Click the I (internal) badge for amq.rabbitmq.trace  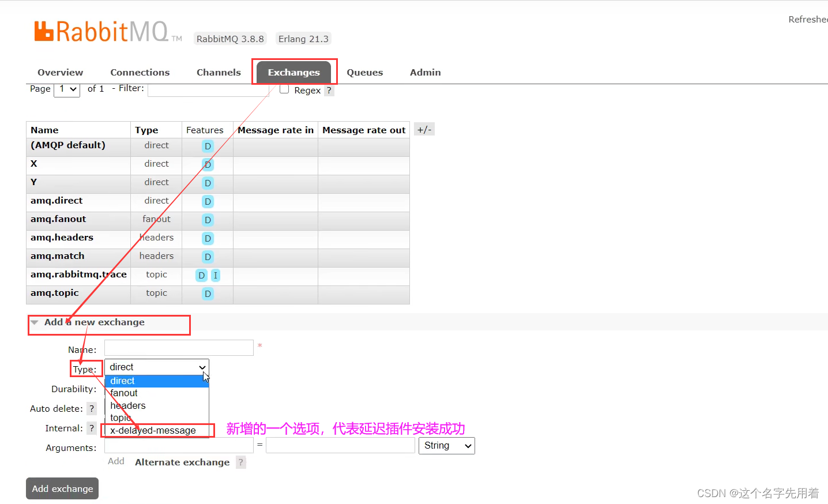point(216,275)
